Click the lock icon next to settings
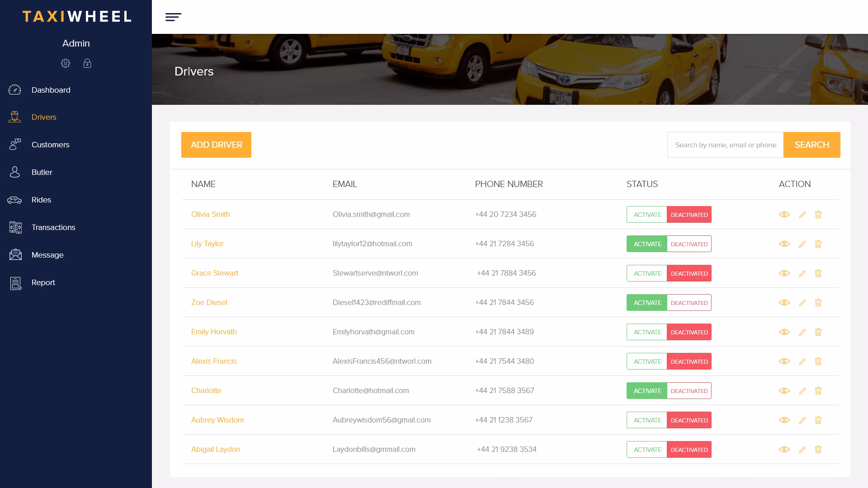Image resolution: width=868 pixels, height=488 pixels. tap(87, 63)
